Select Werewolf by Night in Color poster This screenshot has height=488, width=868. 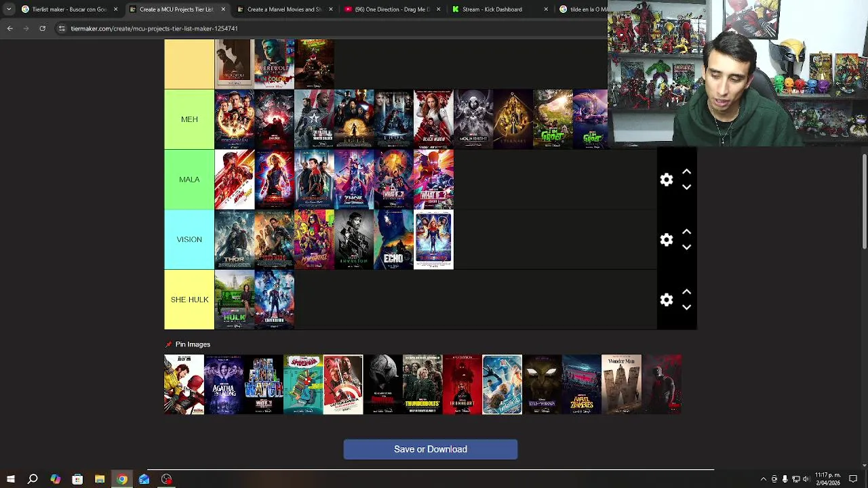(x=274, y=64)
